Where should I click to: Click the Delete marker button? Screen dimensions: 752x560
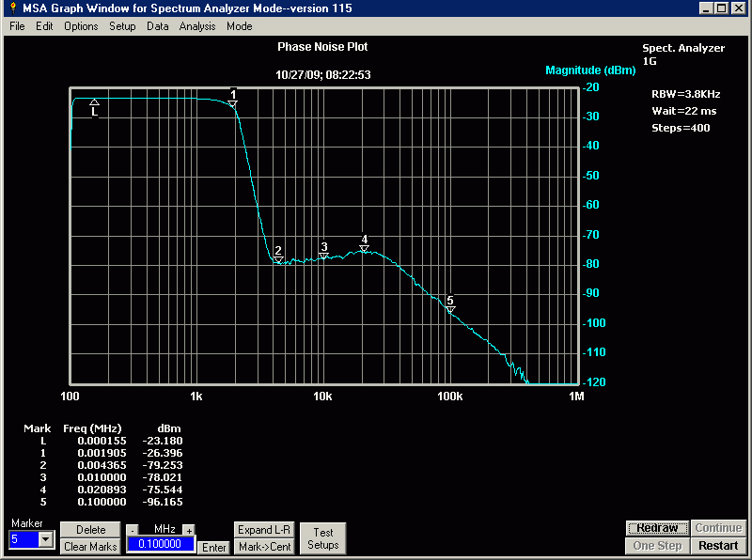click(x=90, y=529)
